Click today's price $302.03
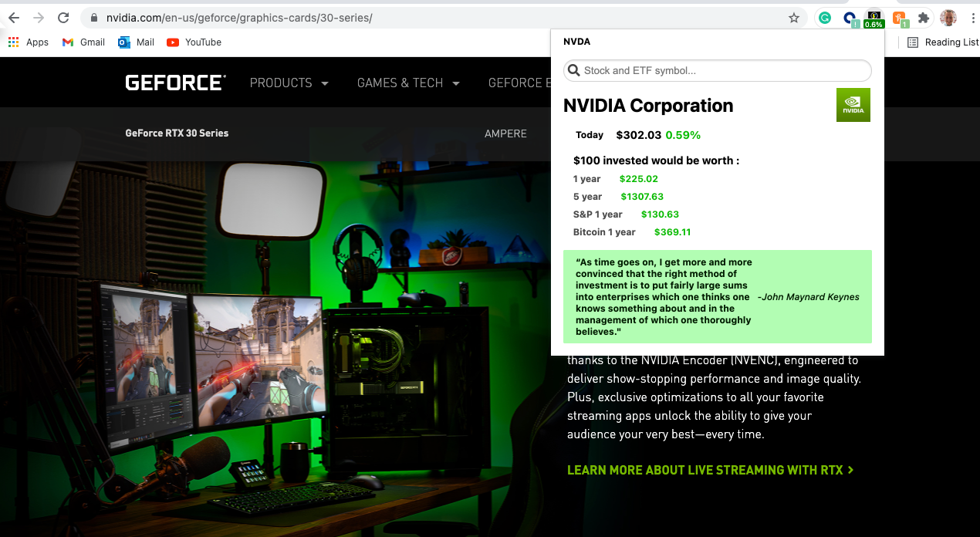 639,135
